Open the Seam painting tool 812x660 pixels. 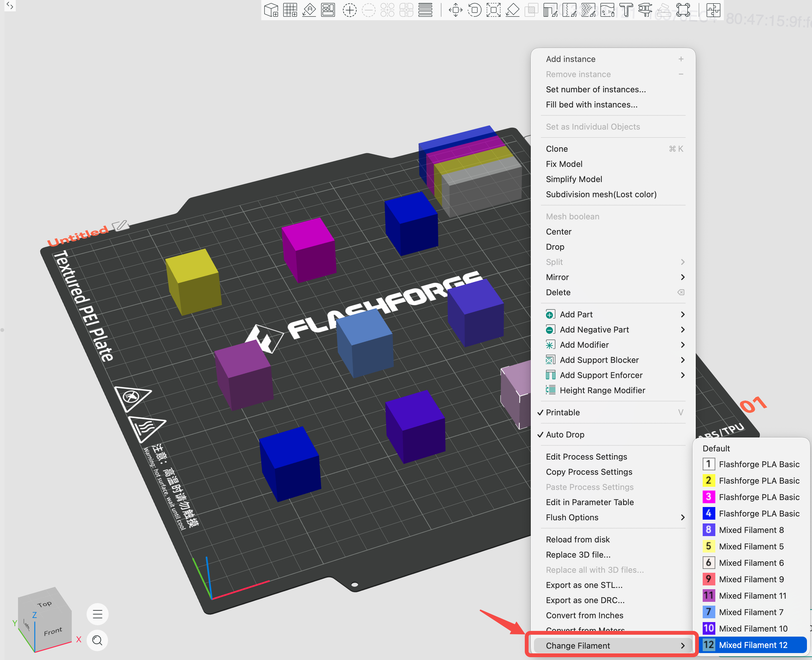pos(569,10)
